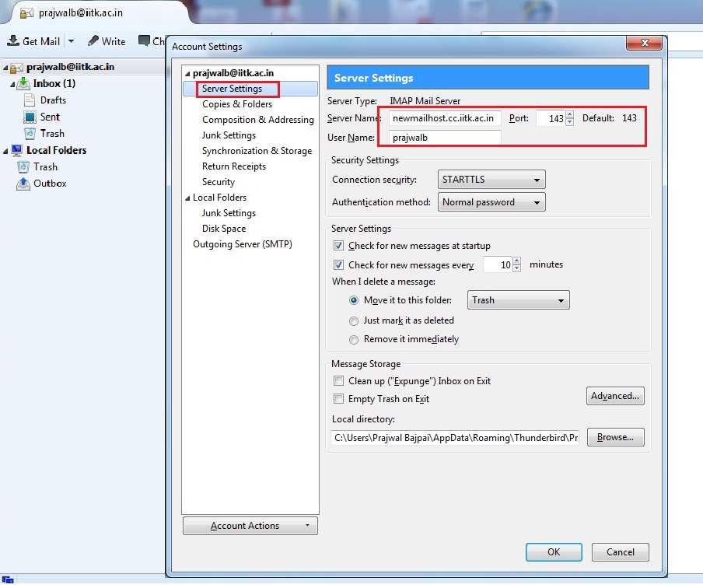The width and height of the screenshot is (703, 588).
Task: Open Outgoing Server (SMTP) settings
Action: pos(243,244)
